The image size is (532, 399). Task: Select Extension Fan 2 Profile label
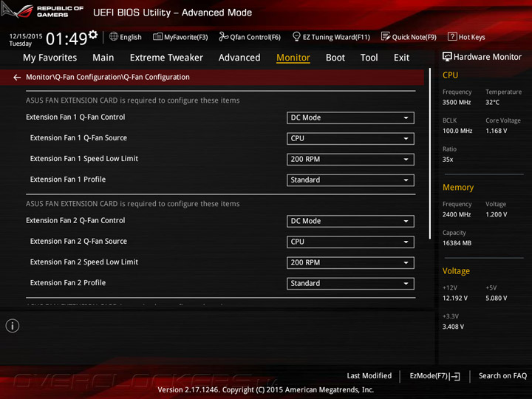[68, 282]
